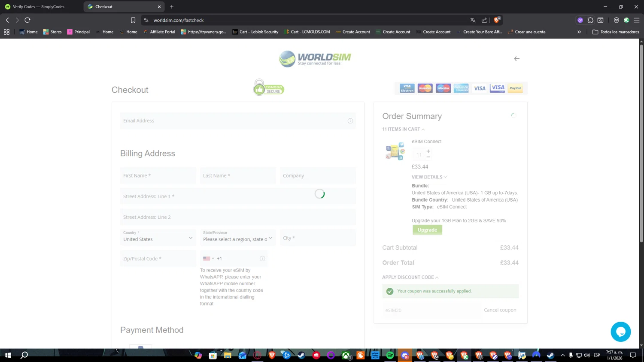Click the site settings icon left of the URL
The image size is (644, 362).
[146, 20]
